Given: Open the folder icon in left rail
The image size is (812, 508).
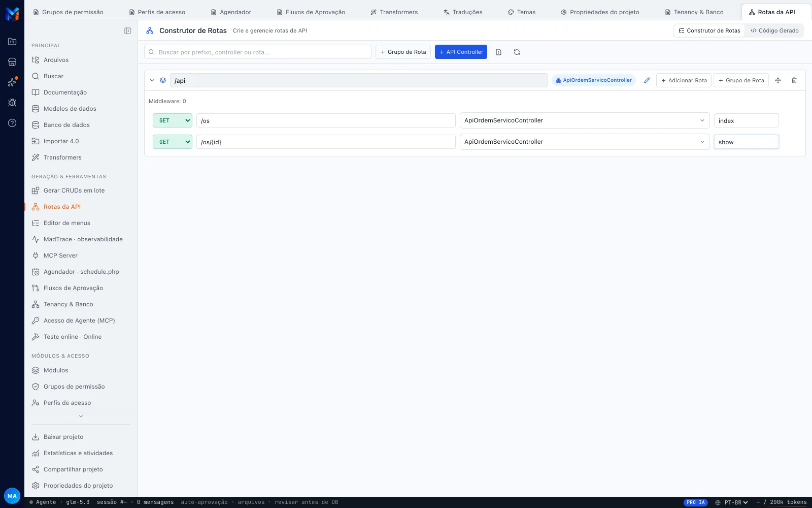Looking at the screenshot, I should pos(12,42).
